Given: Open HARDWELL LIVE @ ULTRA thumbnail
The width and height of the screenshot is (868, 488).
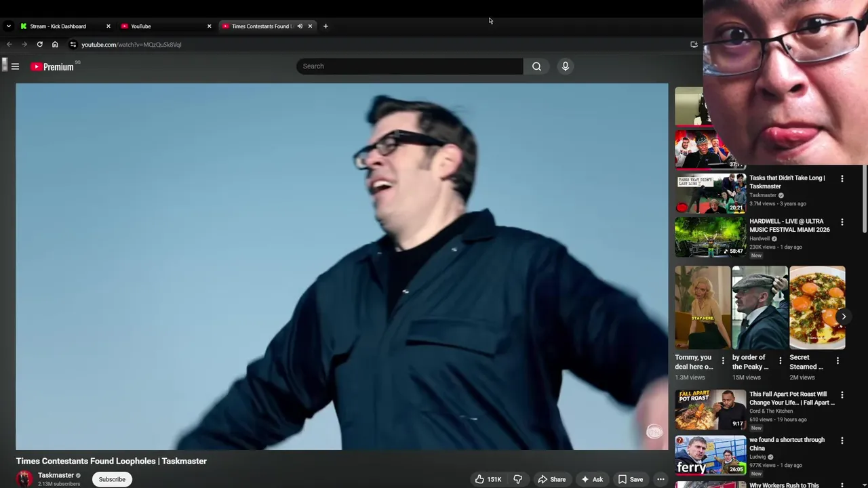Looking at the screenshot, I should click(710, 237).
